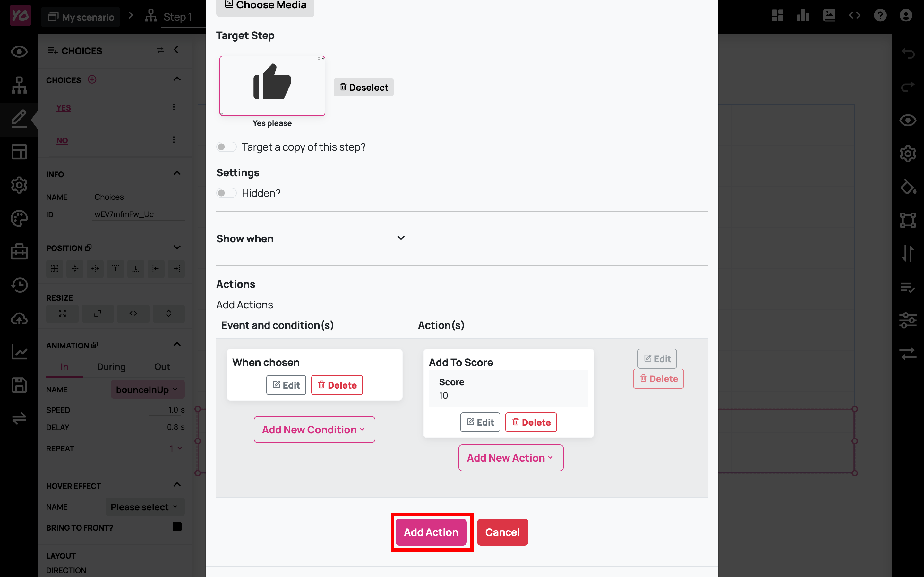Screen dimensions: 924x577
Task: Open the Add New Action dropdown
Action: click(510, 457)
